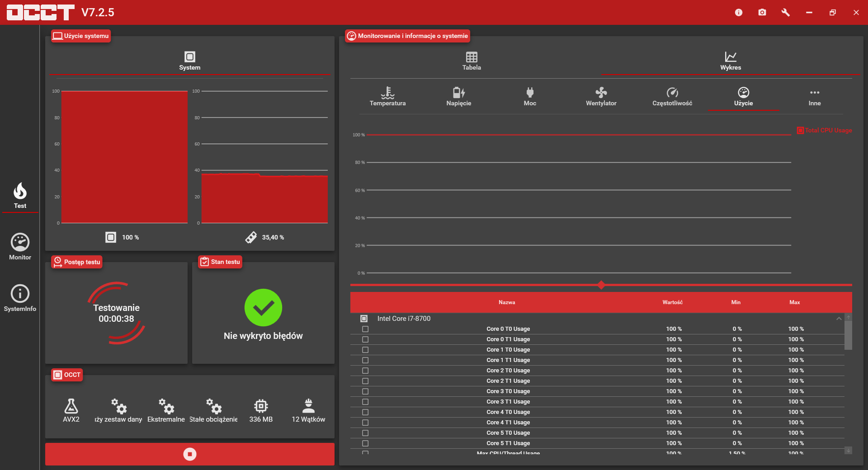Click the Użycie systemu laptop icon
The width and height of the screenshot is (868, 470).
coord(57,36)
